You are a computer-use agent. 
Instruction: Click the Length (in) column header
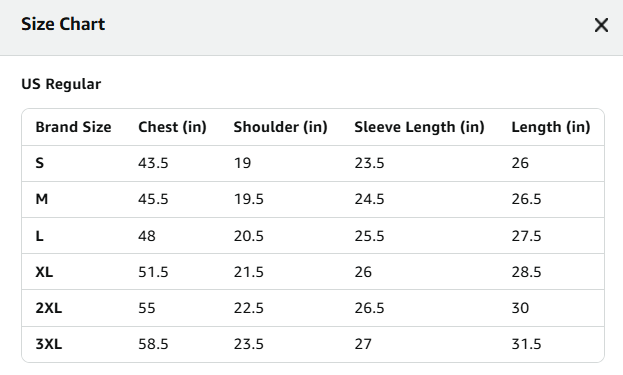point(551,127)
